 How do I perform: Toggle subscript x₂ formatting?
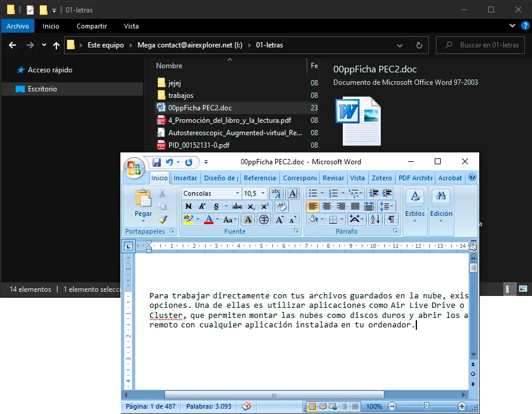point(251,206)
